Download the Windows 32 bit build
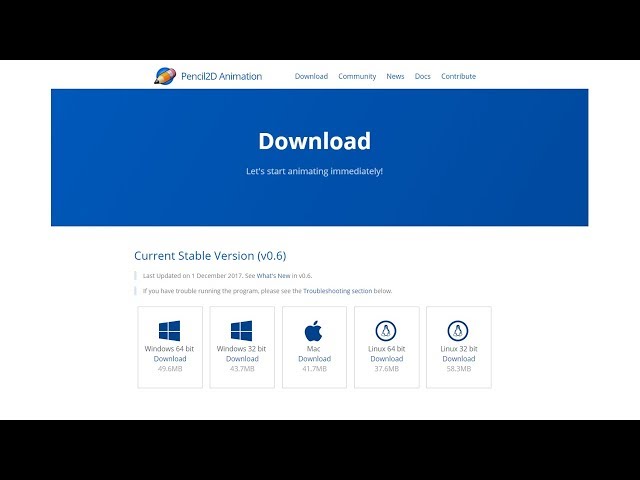 pyautogui.click(x=242, y=359)
